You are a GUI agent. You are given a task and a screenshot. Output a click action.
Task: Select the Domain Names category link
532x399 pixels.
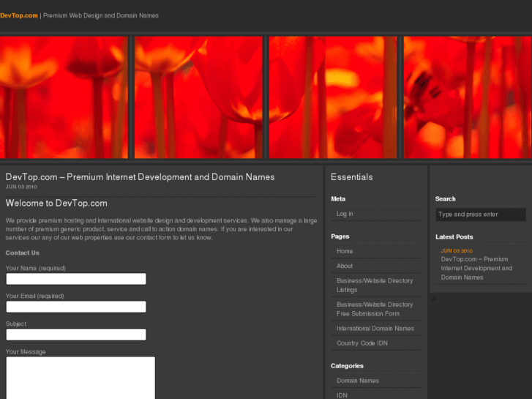point(358,381)
